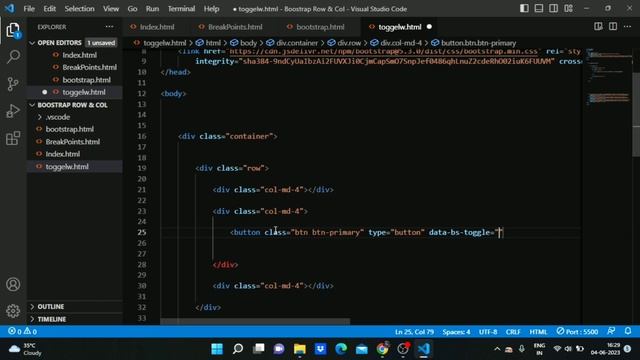This screenshot has height=360, width=640.
Task: Click the div.container breadcrumb segment
Action: click(x=292, y=43)
